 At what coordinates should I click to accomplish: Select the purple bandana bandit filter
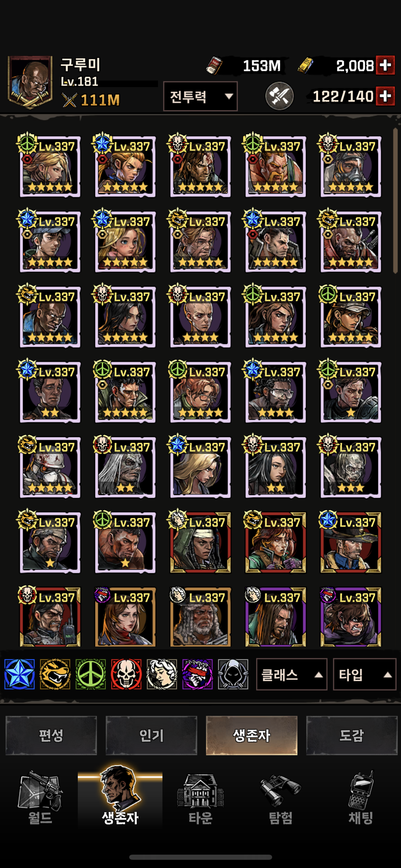click(197, 674)
